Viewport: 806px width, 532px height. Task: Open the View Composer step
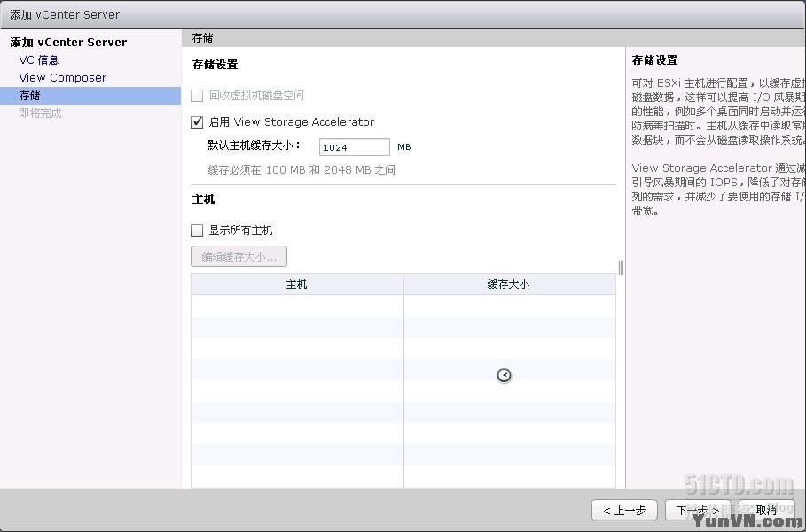62,78
